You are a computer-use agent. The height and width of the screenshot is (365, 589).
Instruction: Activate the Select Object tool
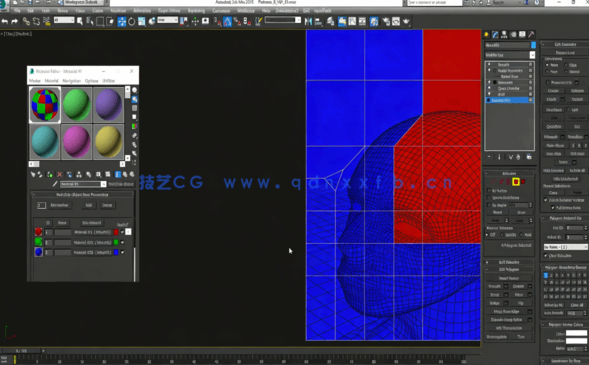tap(80, 21)
